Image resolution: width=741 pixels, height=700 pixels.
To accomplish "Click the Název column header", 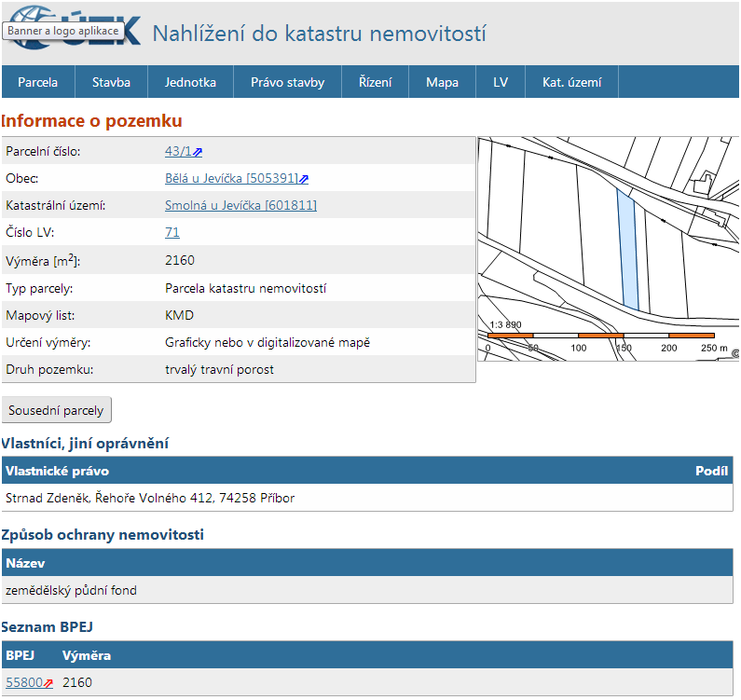I will click(25, 563).
